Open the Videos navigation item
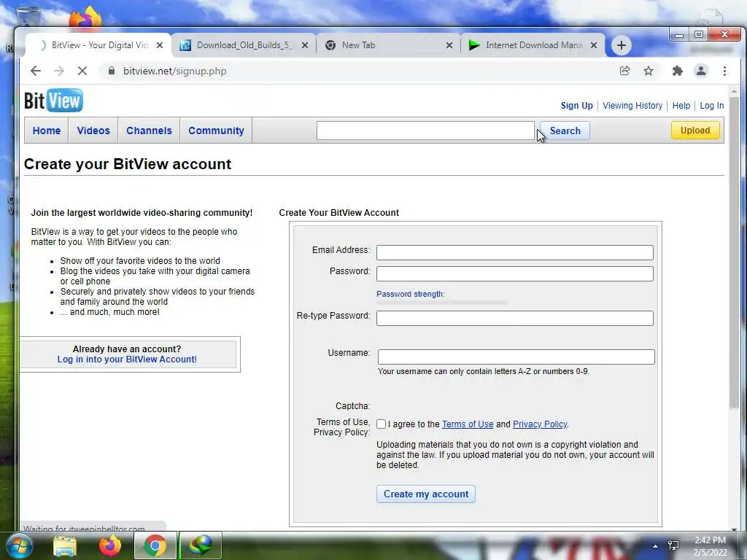The width and height of the screenshot is (747, 560). [93, 131]
